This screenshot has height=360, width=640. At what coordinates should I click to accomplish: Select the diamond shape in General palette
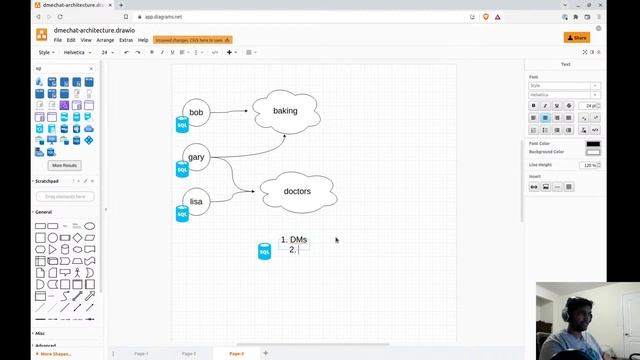(x=77, y=238)
